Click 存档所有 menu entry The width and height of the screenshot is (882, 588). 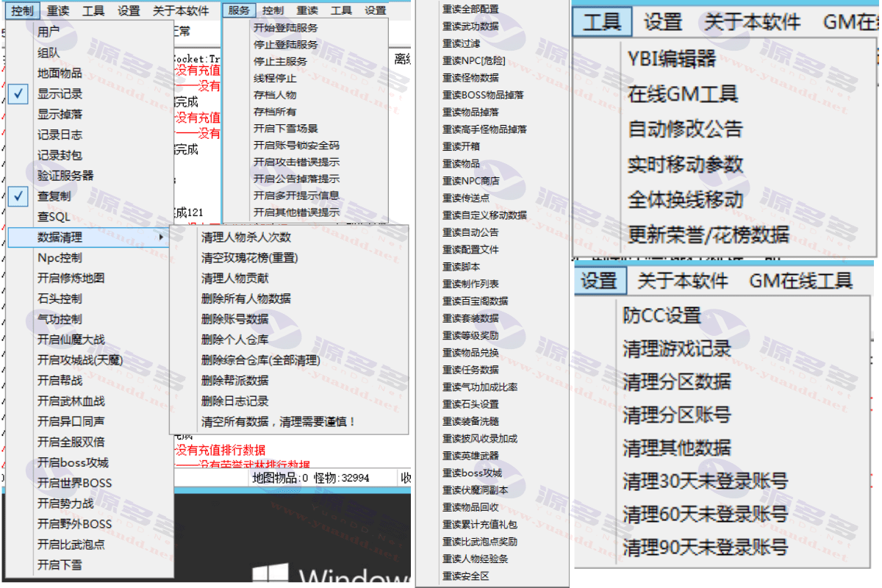coord(275,112)
